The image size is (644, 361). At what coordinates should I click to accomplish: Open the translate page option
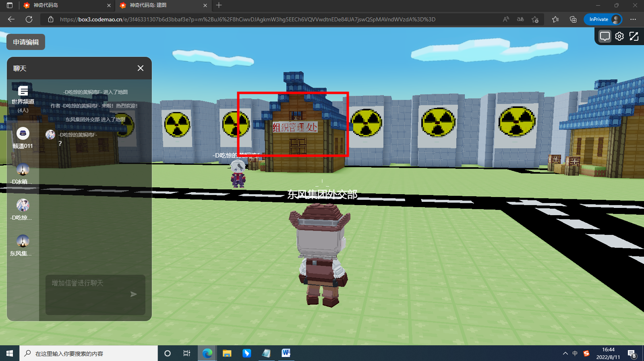520,19
